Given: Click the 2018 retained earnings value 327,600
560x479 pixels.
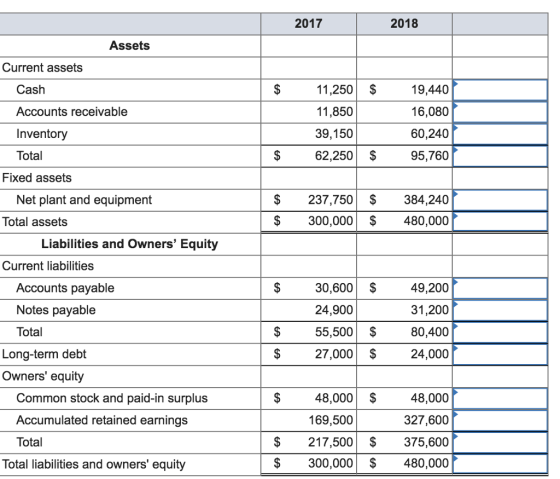Looking at the screenshot, I should 426,420.
